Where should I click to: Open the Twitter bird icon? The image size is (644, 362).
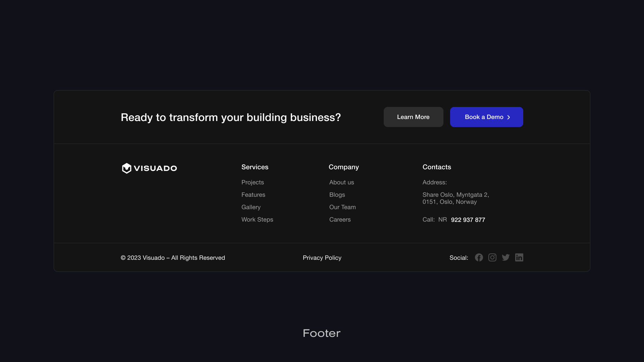tap(506, 257)
